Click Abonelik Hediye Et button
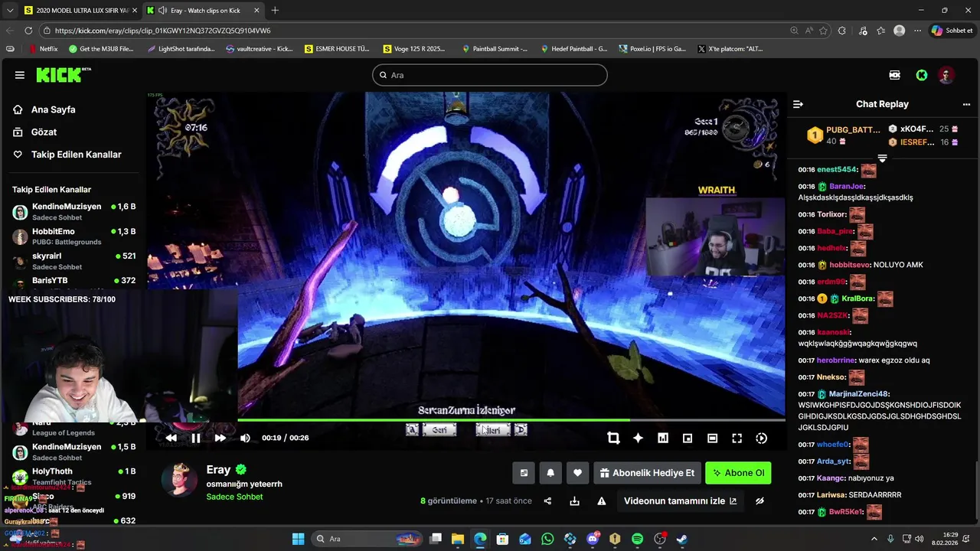The width and height of the screenshot is (980, 551). click(647, 473)
